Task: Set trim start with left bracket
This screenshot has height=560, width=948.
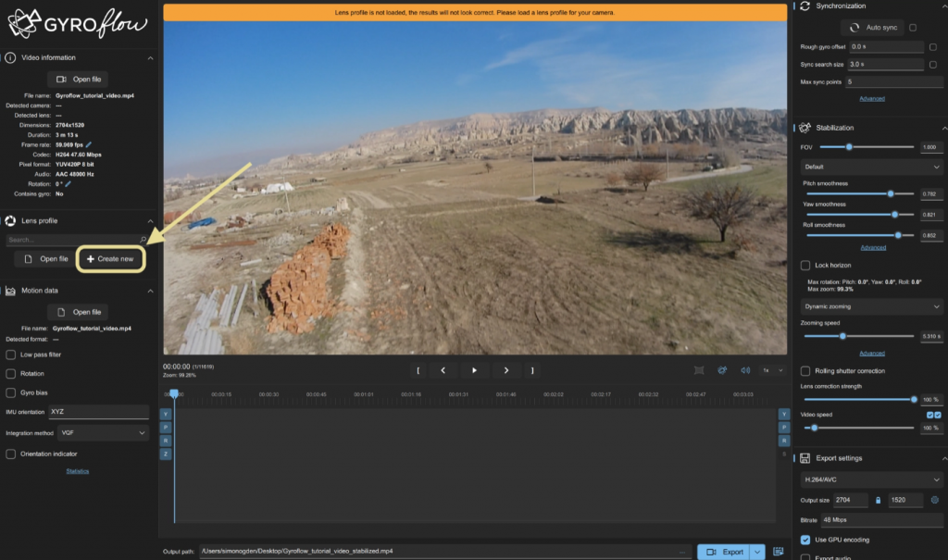Action: (x=418, y=371)
